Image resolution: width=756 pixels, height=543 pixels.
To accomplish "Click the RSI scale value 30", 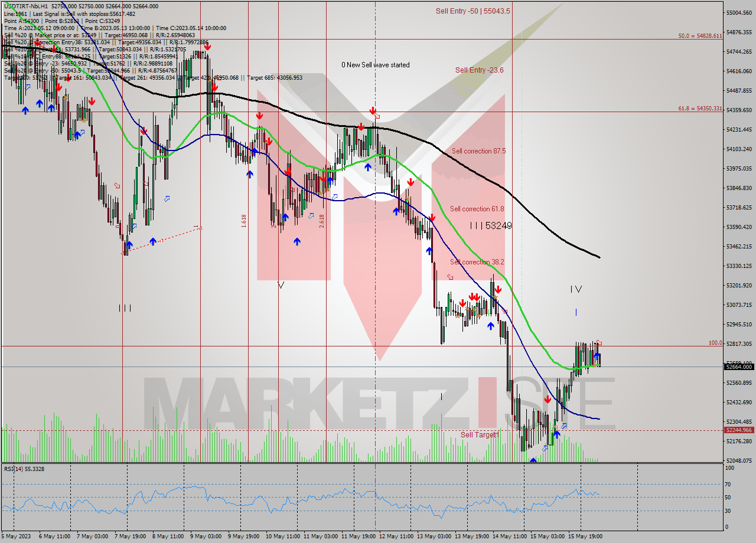I will click(729, 511).
